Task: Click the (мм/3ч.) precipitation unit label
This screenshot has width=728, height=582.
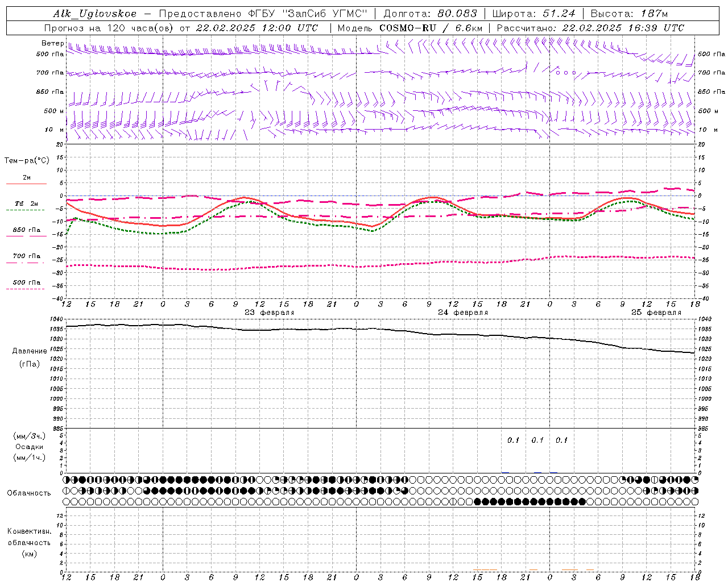Action: pyautogui.click(x=30, y=436)
